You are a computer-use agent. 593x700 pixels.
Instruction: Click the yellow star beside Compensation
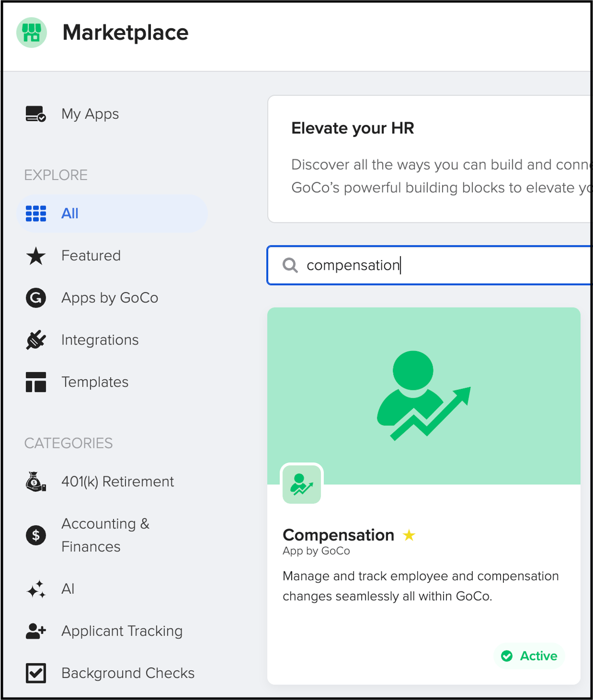[x=409, y=534]
